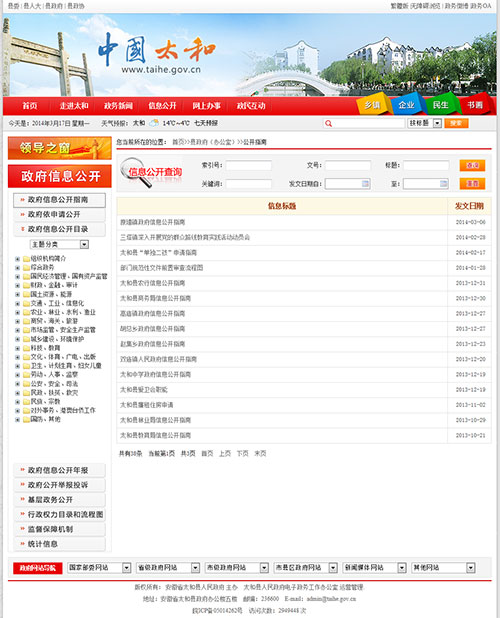500x618 pixels.
Task: Open 监督保障机制 in the sidebar
Action: (x=59, y=529)
